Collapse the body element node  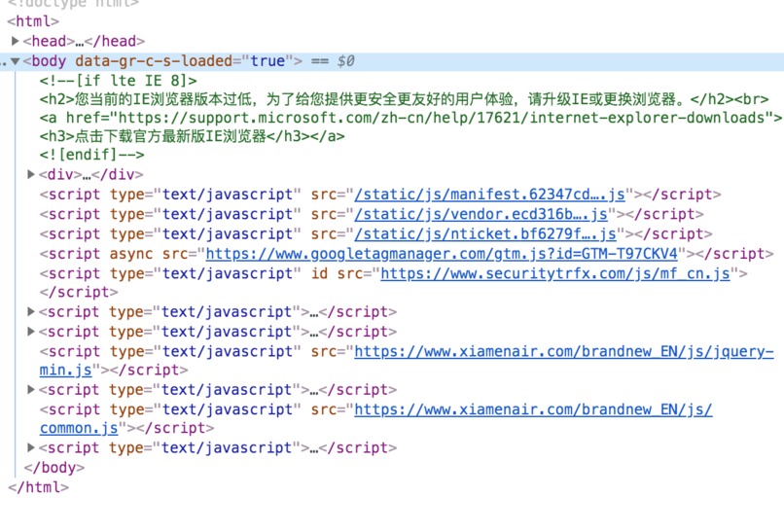coord(15,61)
